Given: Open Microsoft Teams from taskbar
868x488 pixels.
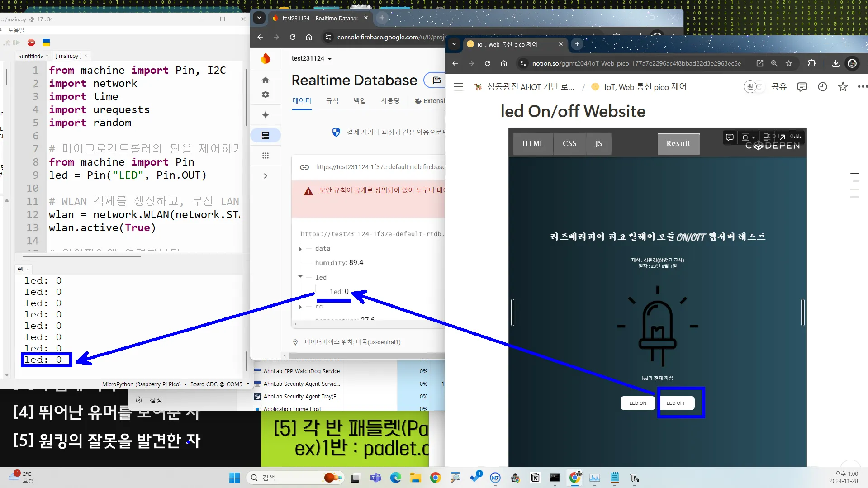Looking at the screenshot, I should point(376,478).
